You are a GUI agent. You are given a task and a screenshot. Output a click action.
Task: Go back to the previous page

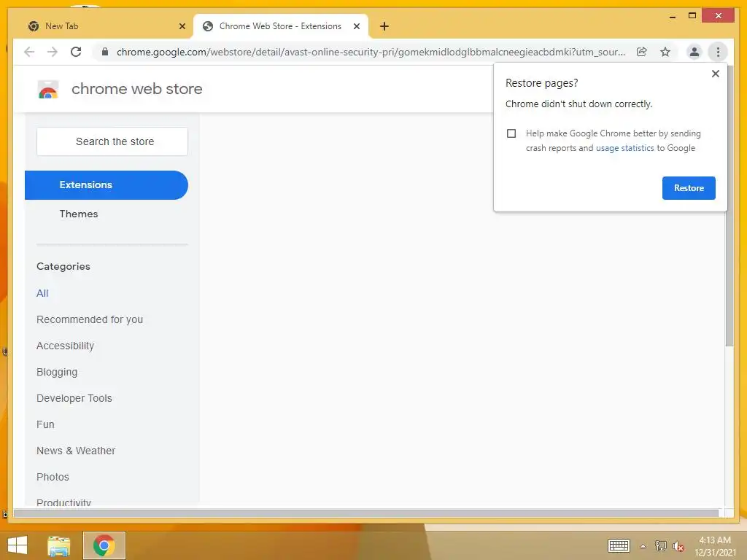tap(29, 52)
